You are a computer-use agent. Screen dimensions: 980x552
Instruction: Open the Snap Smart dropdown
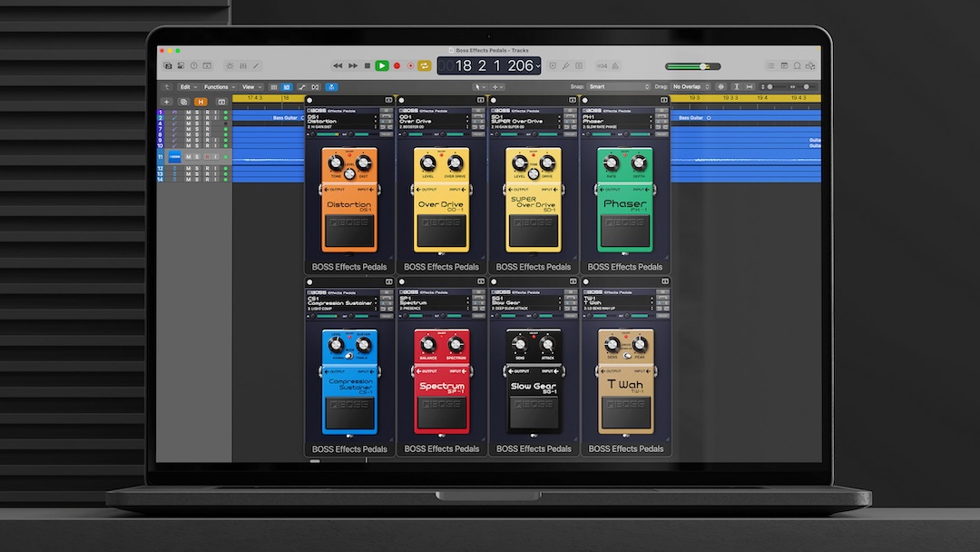620,87
